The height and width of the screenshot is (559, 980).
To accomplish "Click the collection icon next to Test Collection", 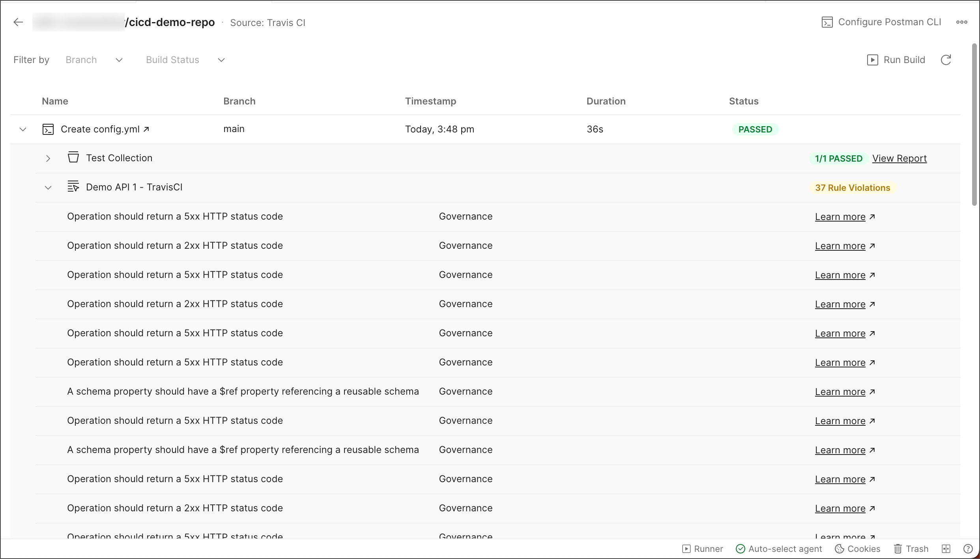I will pos(73,157).
